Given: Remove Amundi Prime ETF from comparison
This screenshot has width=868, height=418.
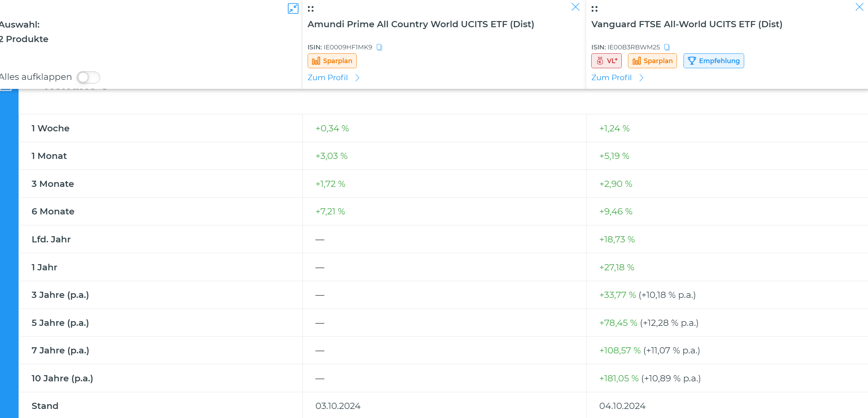Looking at the screenshot, I should point(575,7).
